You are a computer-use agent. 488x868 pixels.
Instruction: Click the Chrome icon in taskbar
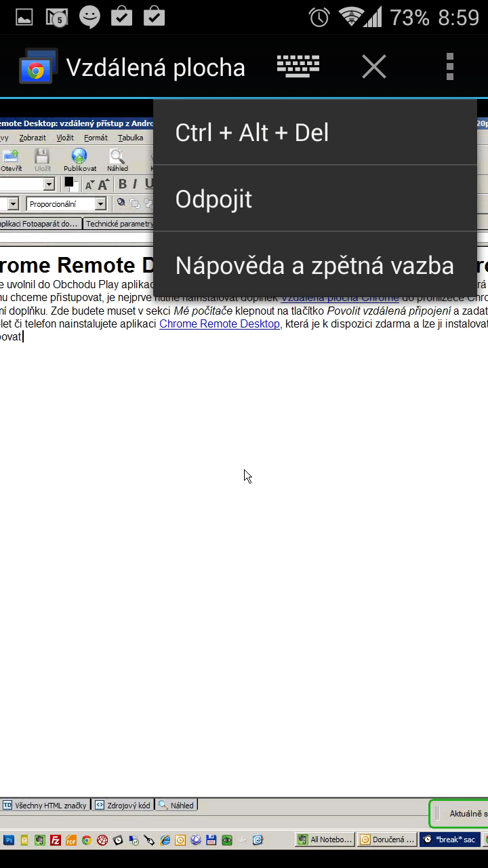click(x=86, y=840)
